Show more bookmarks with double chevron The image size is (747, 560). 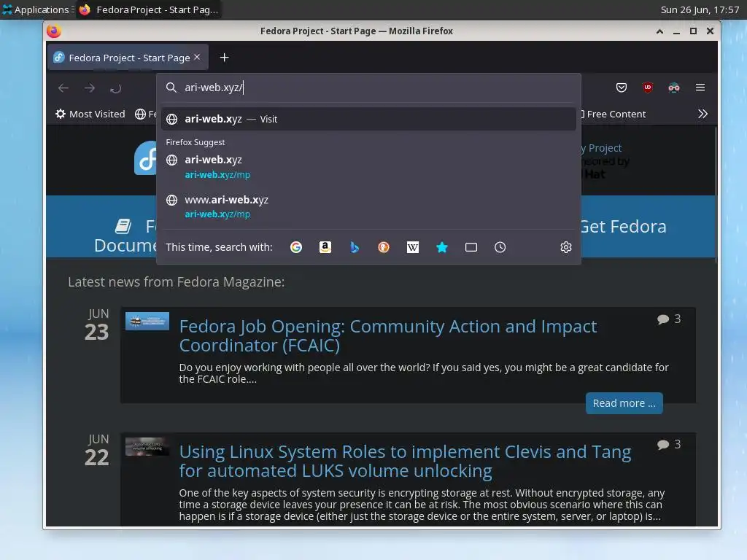point(703,114)
